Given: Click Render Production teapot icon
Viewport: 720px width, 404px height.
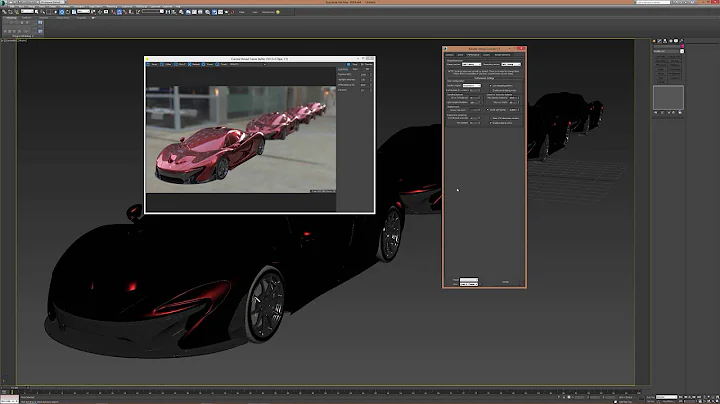Looking at the screenshot, I should pos(226,12).
